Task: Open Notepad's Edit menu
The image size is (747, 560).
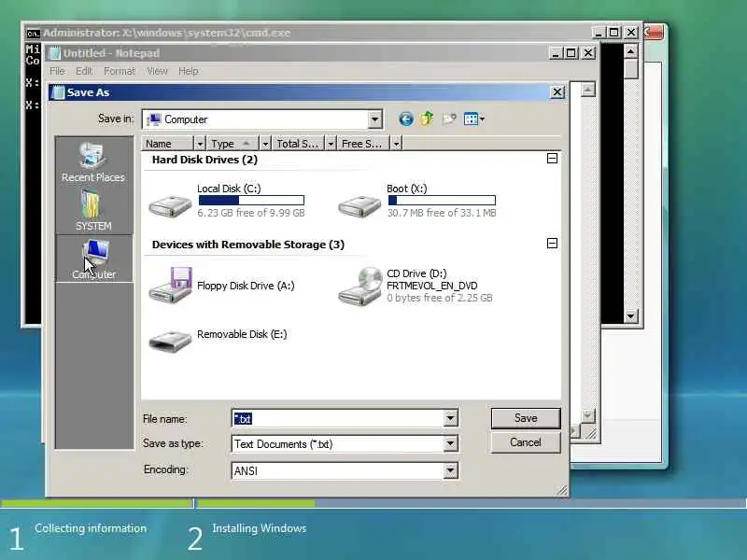Action: tap(84, 71)
